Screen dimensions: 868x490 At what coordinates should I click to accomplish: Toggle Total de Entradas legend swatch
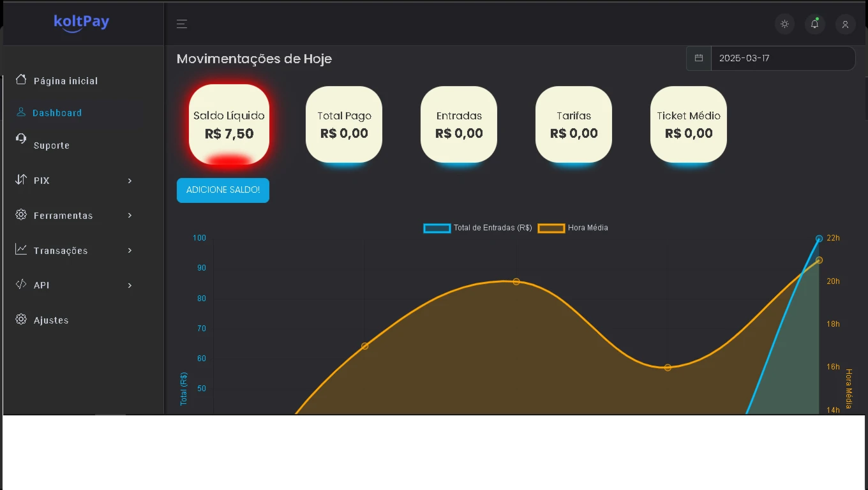coord(437,228)
